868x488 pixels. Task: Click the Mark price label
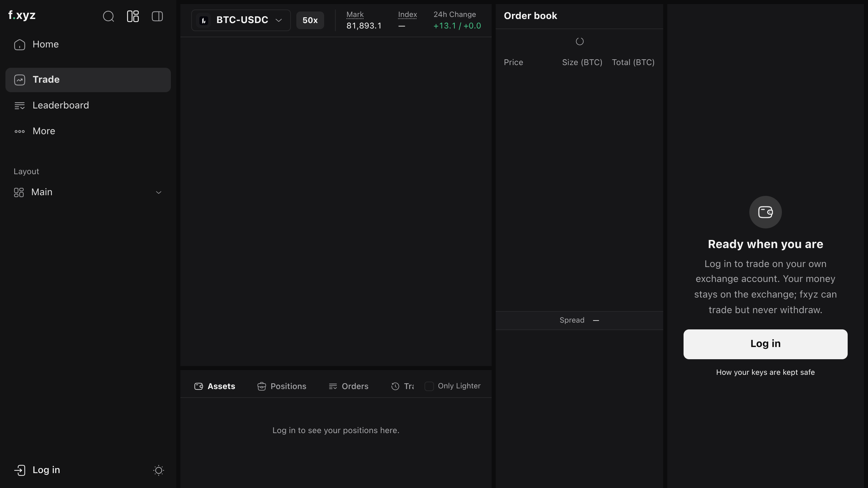(355, 15)
